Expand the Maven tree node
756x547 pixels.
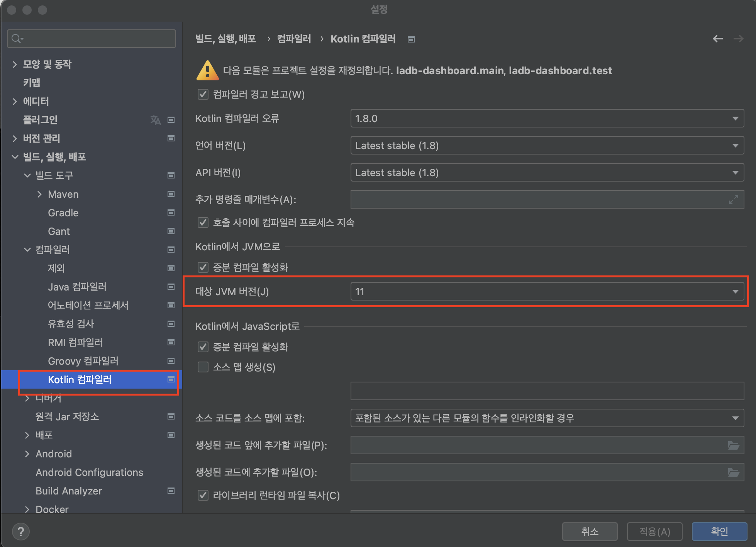point(39,194)
